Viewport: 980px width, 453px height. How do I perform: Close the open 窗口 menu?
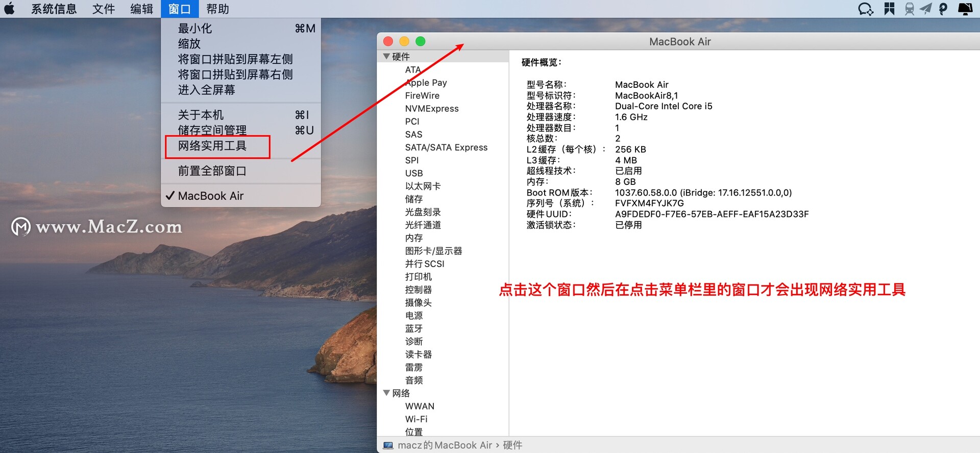click(x=179, y=9)
